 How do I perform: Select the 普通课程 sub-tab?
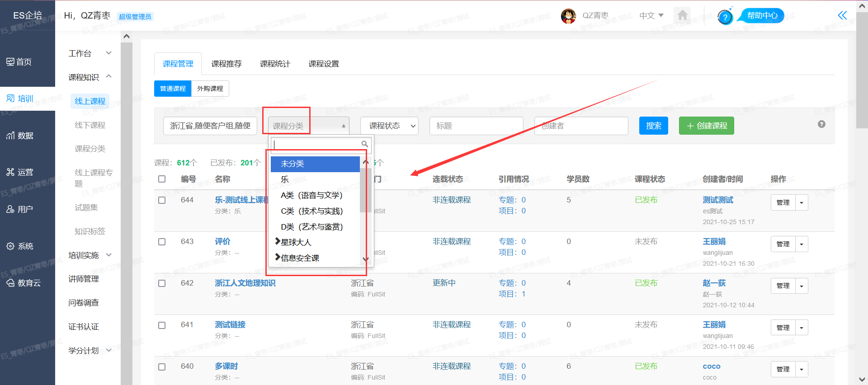click(x=173, y=89)
